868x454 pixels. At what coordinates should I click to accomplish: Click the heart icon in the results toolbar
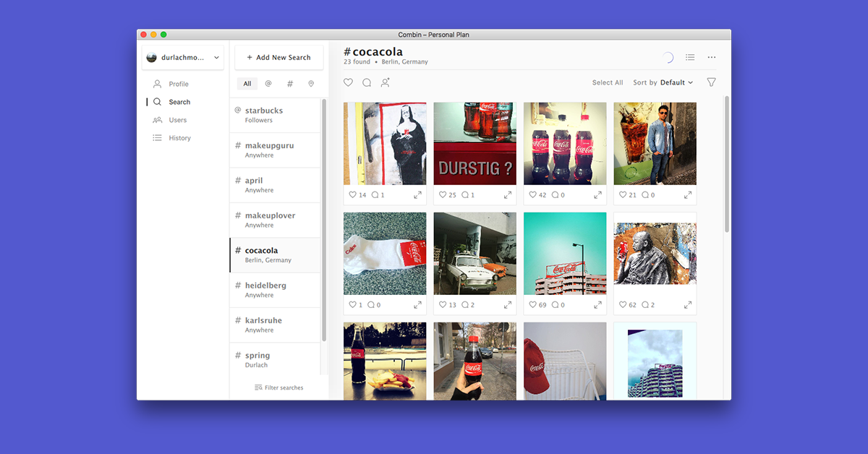(x=348, y=82)
